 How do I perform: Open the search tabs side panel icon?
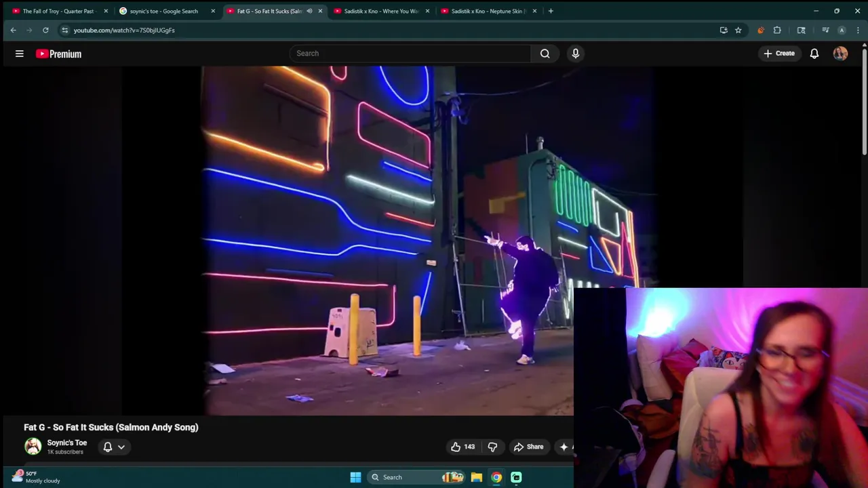802,30
